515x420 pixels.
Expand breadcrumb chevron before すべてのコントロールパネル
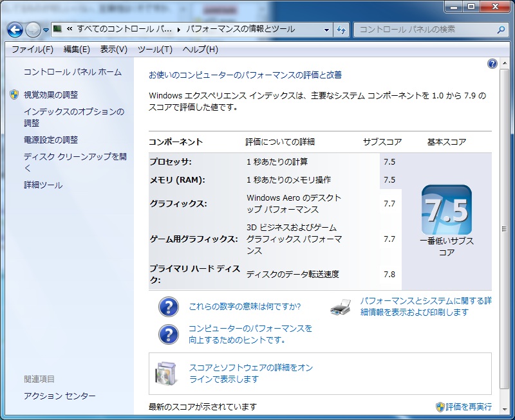(69, 30)
